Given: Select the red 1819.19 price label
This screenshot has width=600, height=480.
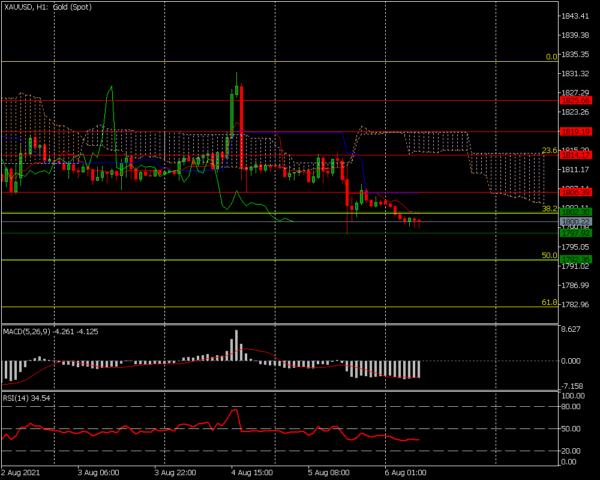Looking at the screenshot, I should [x=576, y=132].
